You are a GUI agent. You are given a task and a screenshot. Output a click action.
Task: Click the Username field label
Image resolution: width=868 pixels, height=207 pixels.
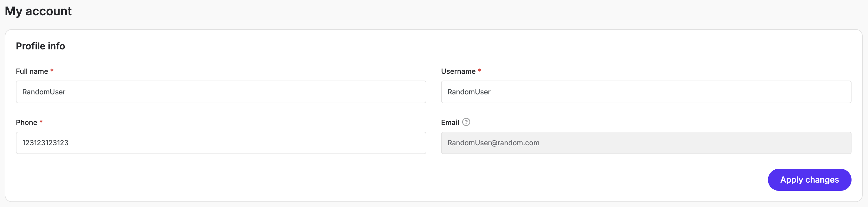pyautogui.click(x=458, y=71)
